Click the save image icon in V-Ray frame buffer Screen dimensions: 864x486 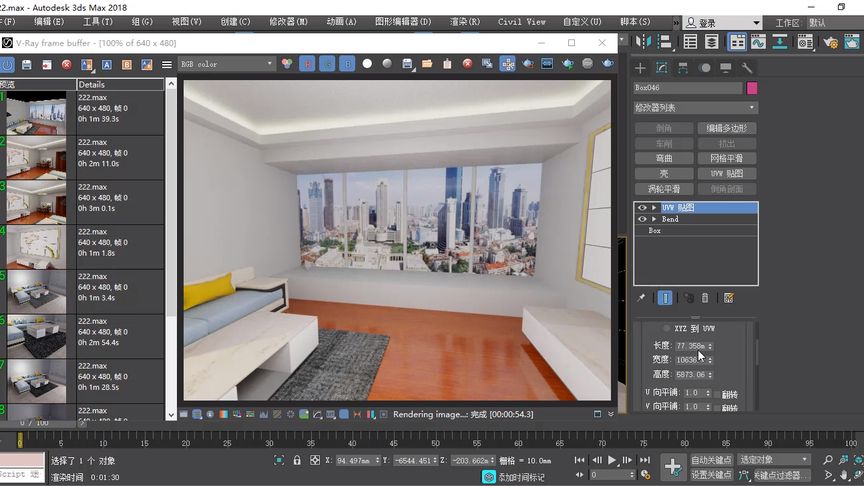coord(26,64)
